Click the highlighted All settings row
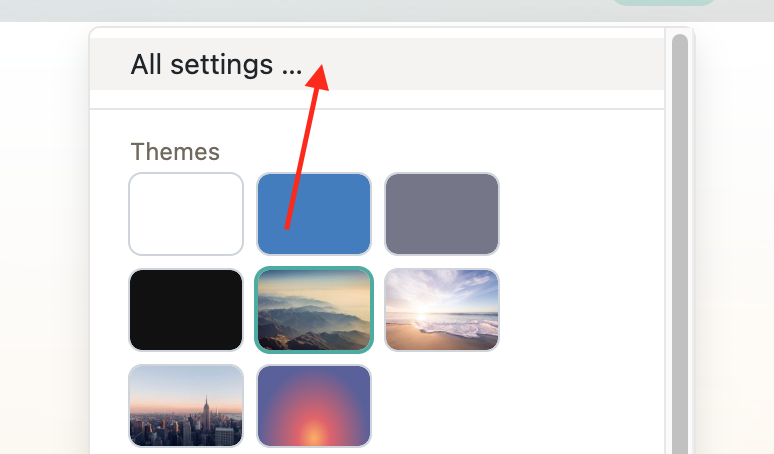Viewport: 774px width, 454px height. point(377,64)
